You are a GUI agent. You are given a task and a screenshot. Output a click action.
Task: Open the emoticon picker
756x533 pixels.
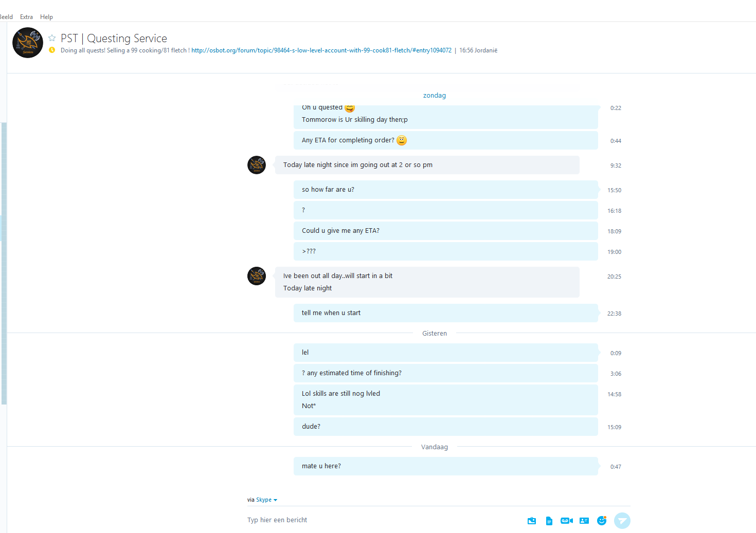(x=602, y=521)
